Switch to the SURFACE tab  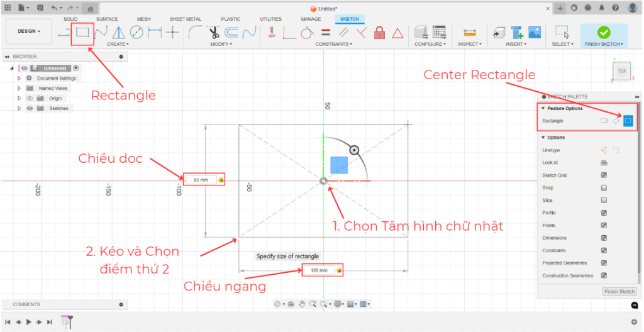point(106,19)
